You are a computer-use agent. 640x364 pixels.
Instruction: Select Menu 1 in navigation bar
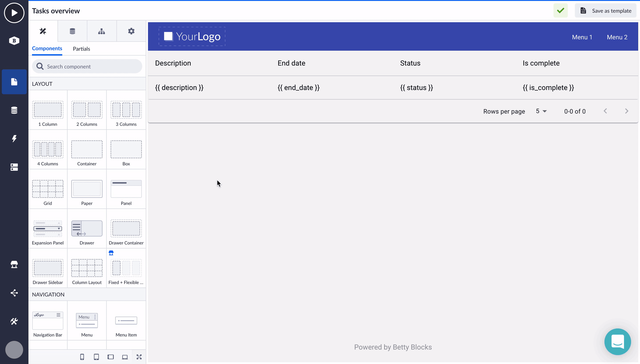point(582,37)
